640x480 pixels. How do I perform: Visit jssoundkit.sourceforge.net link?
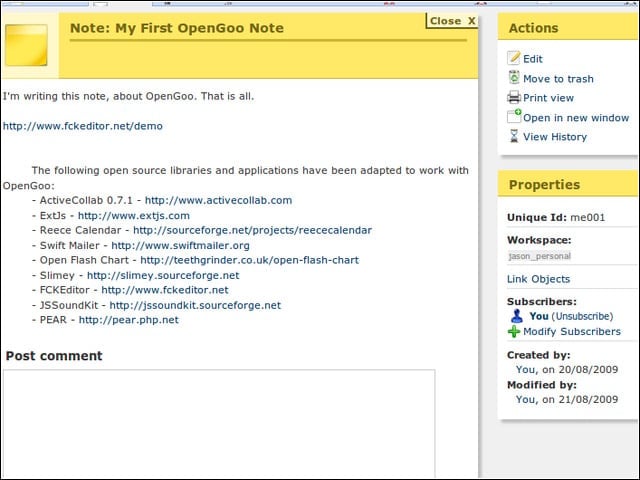pos(195,305)
